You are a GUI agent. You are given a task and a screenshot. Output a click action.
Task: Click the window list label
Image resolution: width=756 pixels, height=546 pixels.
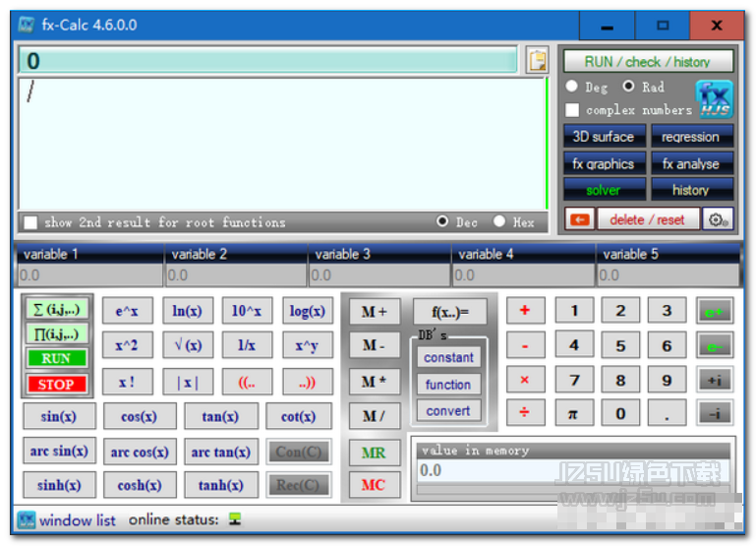77,520
